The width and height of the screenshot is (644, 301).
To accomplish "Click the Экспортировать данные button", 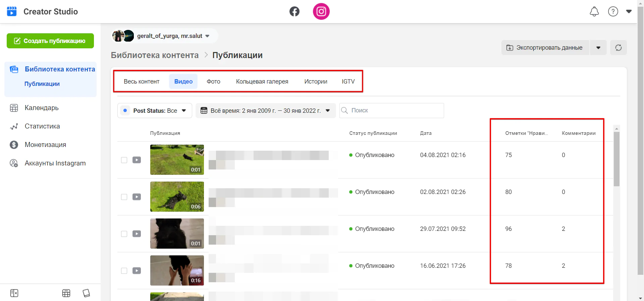I will pos(545,48).
